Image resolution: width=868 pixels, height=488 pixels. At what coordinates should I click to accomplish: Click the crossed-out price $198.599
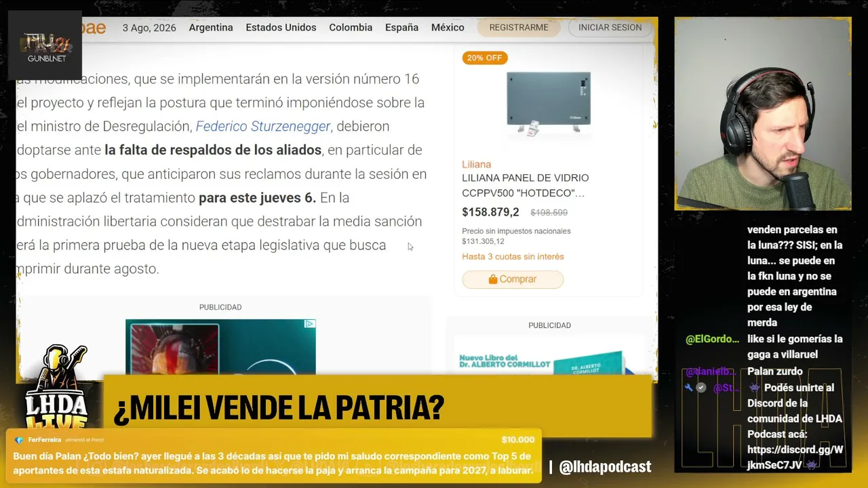(x=549, y=213)
